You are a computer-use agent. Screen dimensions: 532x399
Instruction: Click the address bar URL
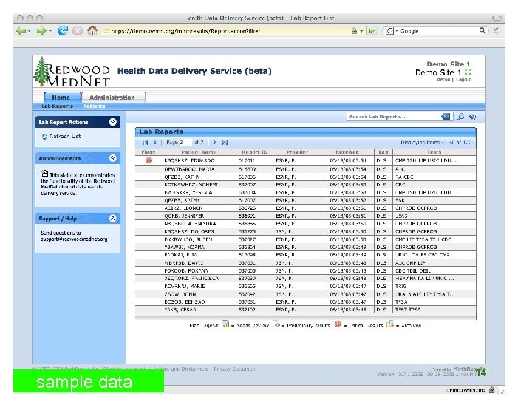click(x=185, y=31)
